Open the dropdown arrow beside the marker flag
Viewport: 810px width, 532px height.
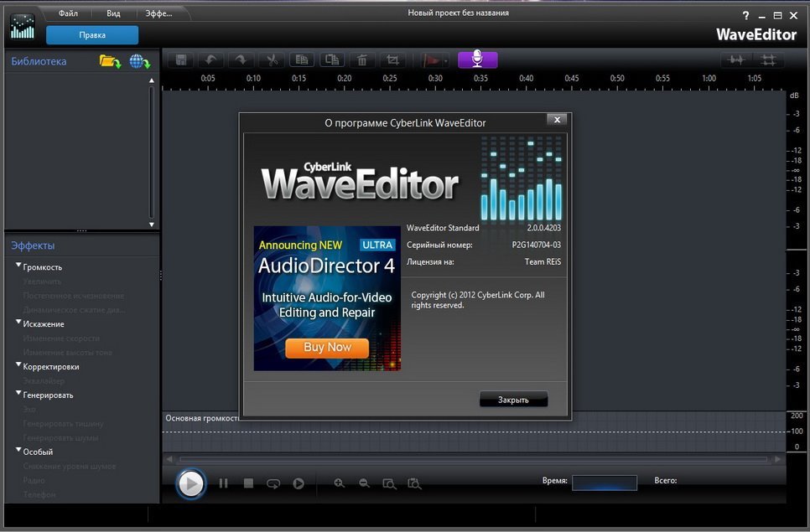tap(446, 61)
